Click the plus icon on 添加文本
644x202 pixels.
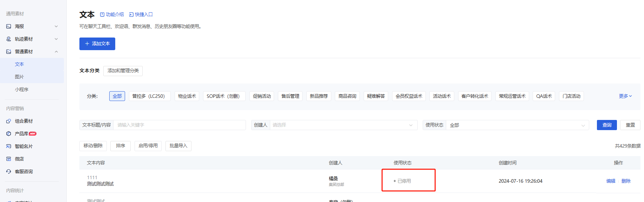87,44
